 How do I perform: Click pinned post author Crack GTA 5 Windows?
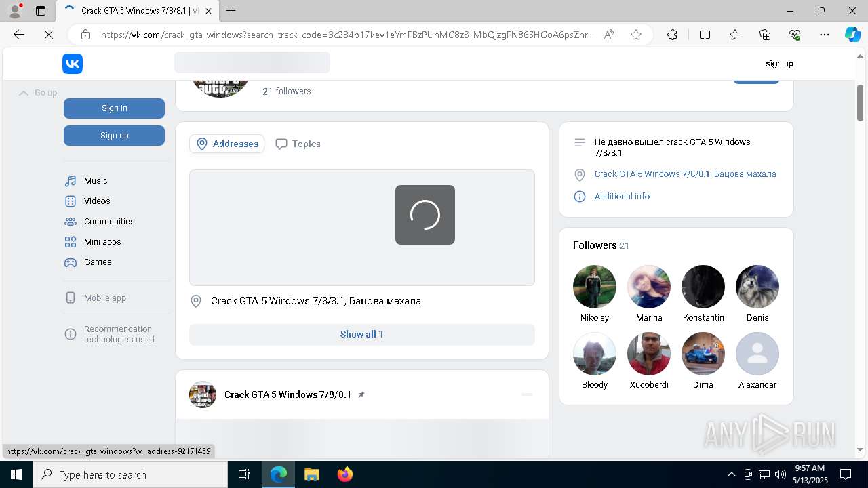coord(288,394)
